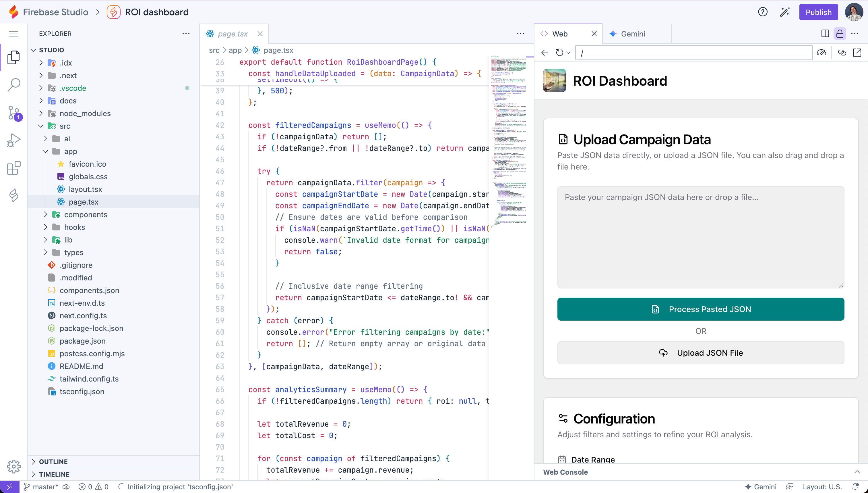The image size is (868, 493).
Task: Open the Manage gear in activity bar
Action: (13, 466)
